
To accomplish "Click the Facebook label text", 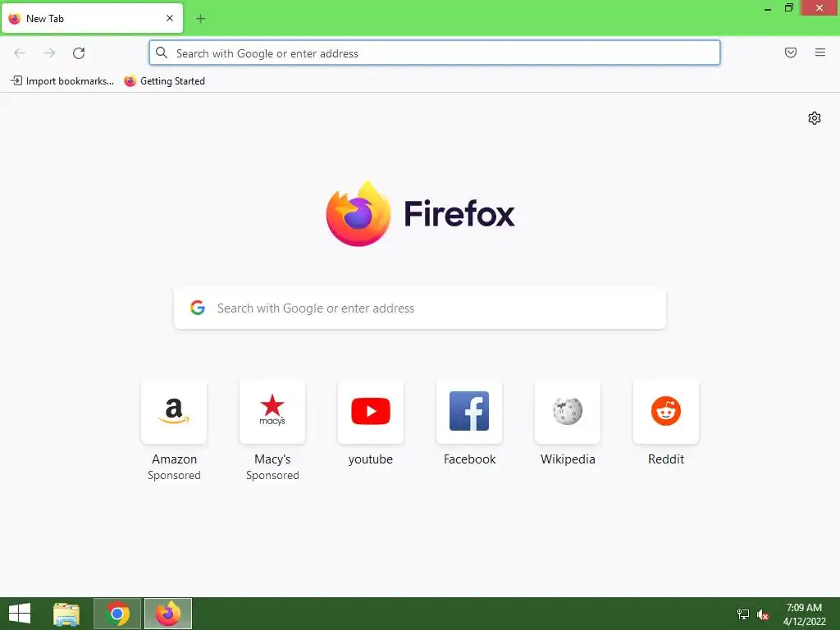I will (469, 459).
